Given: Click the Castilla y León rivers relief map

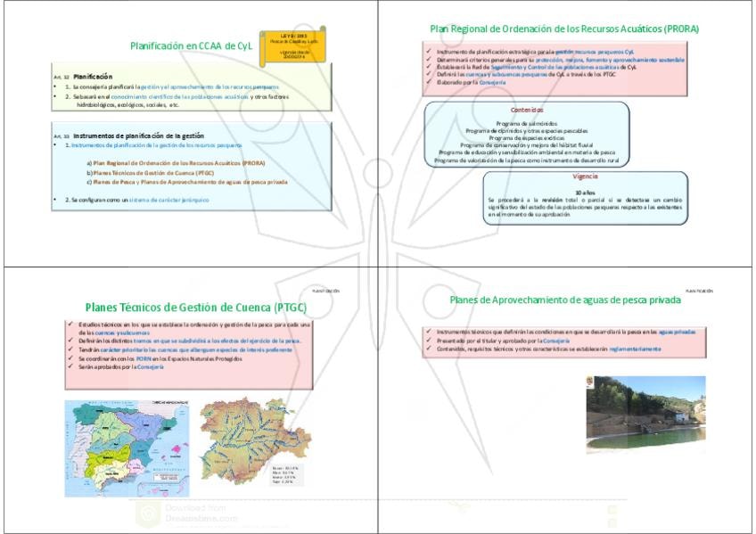Looking at the screenshot, I should [x=256, y=440].
